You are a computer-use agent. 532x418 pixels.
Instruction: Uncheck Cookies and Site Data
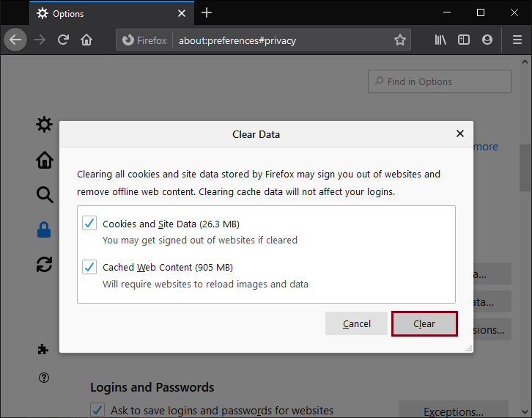[89, 223]
